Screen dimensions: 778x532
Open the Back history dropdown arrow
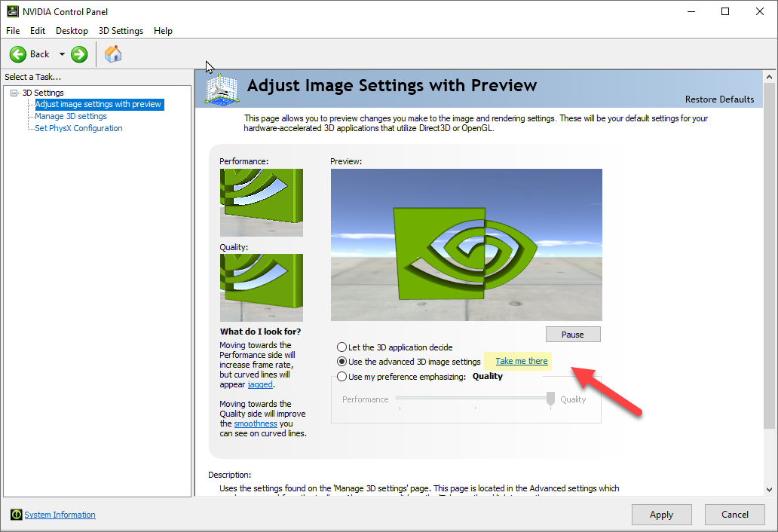click(x=62, y=54)
